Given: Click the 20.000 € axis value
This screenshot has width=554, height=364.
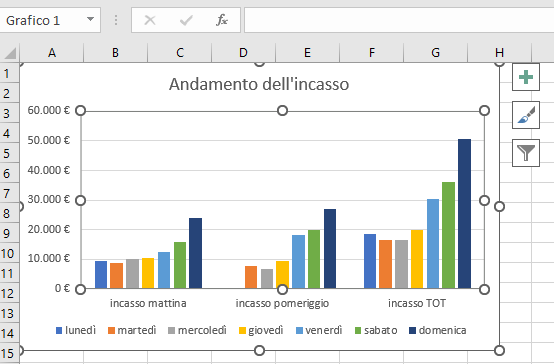Looking at the screenshot, I should 49,229.
